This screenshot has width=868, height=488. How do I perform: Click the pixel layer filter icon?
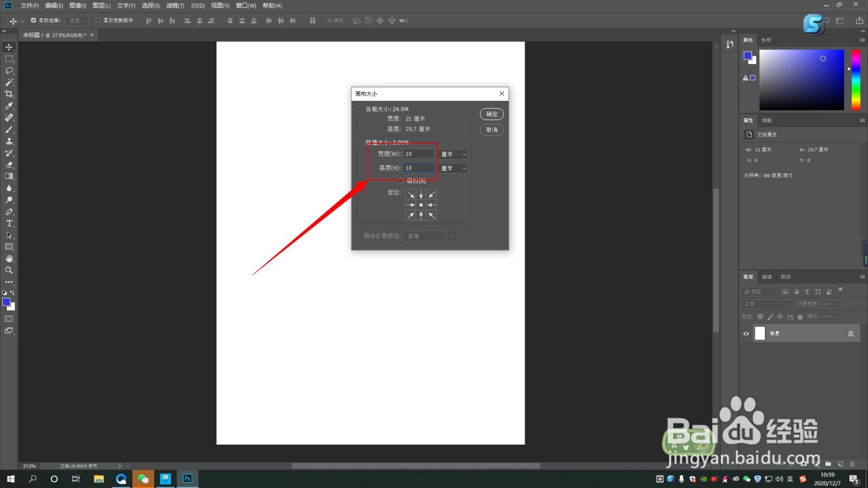[x=785, y=292]
